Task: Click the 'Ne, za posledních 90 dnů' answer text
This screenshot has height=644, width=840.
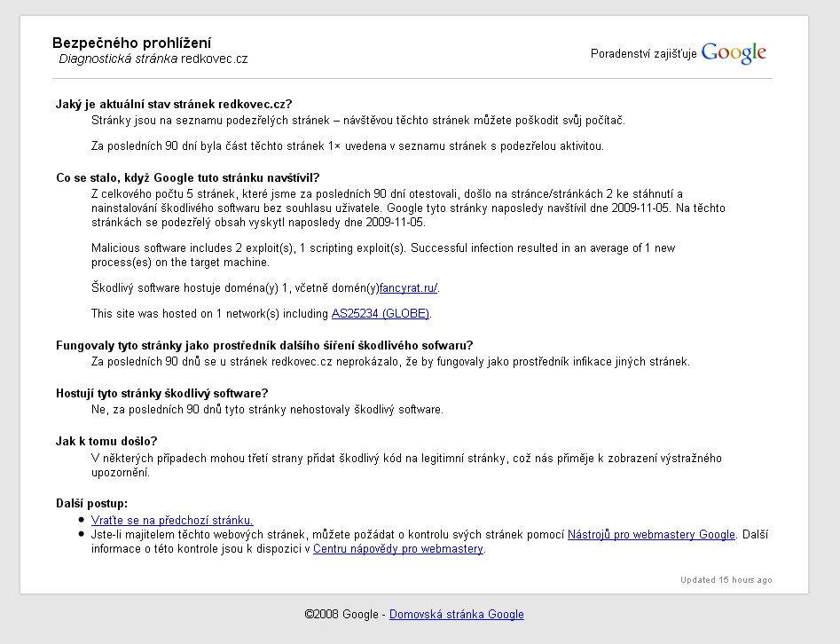Action: coord(267,410)
